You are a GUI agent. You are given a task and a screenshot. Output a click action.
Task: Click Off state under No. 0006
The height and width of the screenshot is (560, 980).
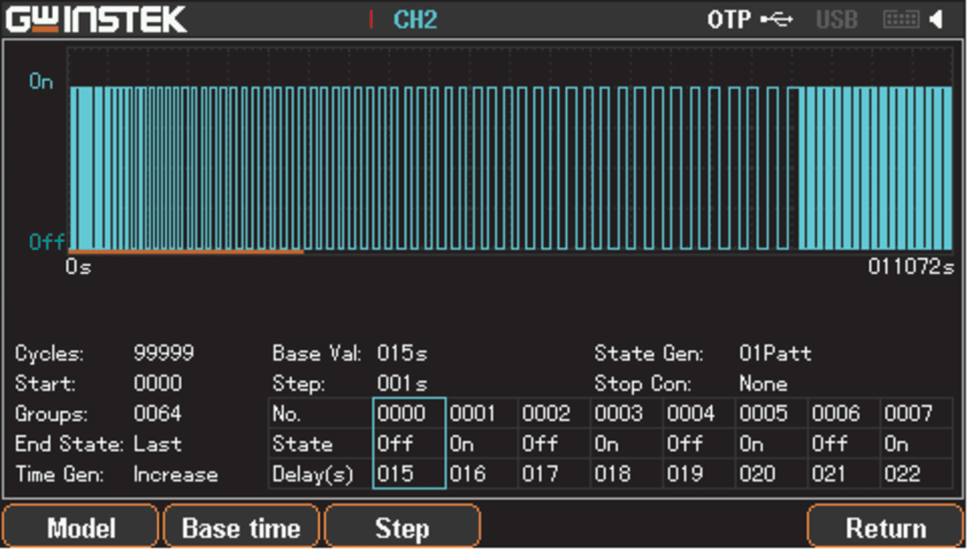click(844, 443)
